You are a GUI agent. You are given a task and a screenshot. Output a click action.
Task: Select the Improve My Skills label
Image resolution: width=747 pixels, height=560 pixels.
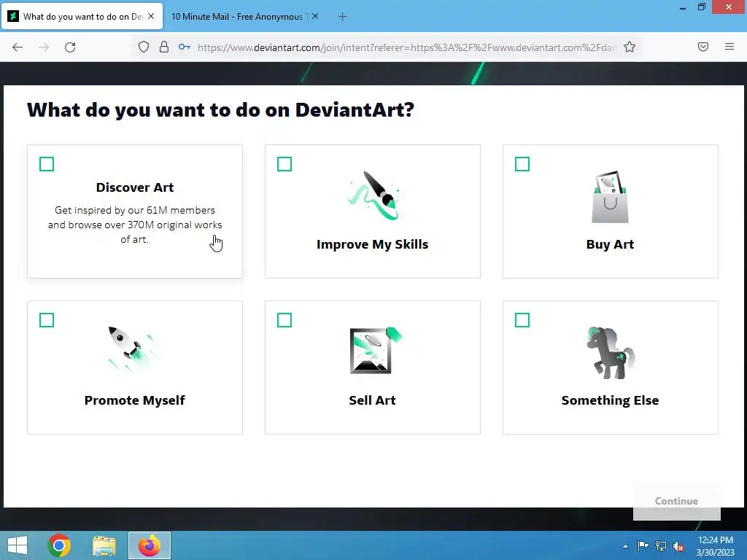pyautogui.click(x=373, y=244)
